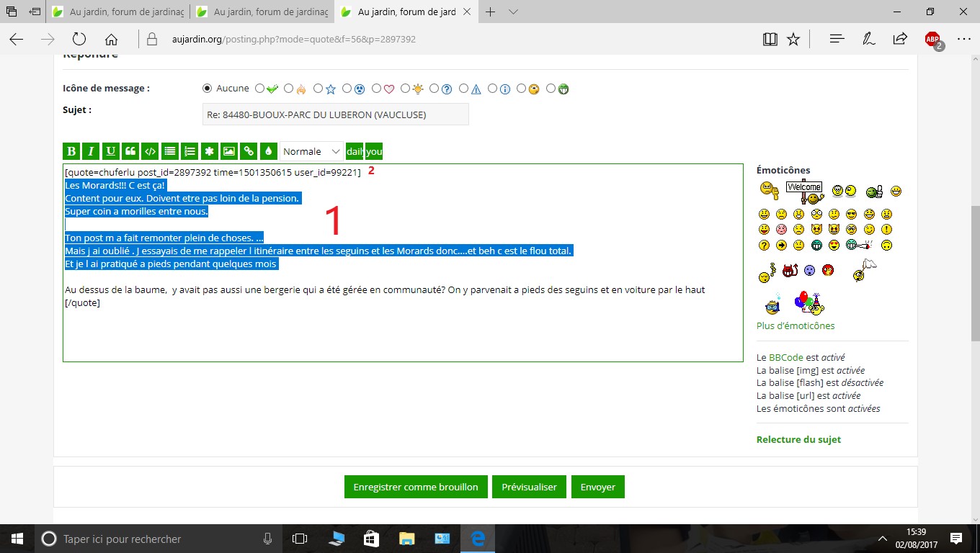Insert a URL using the chain link icon

249,151
